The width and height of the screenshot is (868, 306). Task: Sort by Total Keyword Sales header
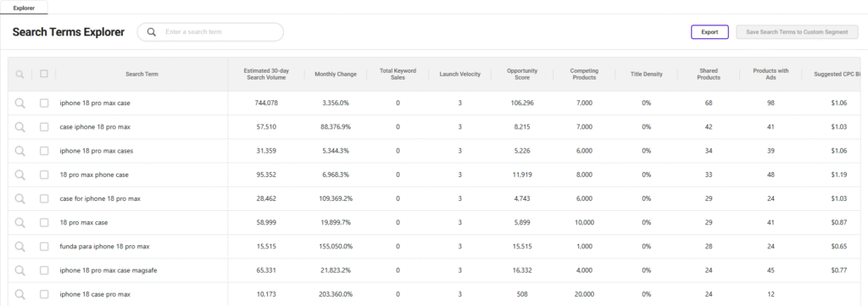tap(398, 74)
